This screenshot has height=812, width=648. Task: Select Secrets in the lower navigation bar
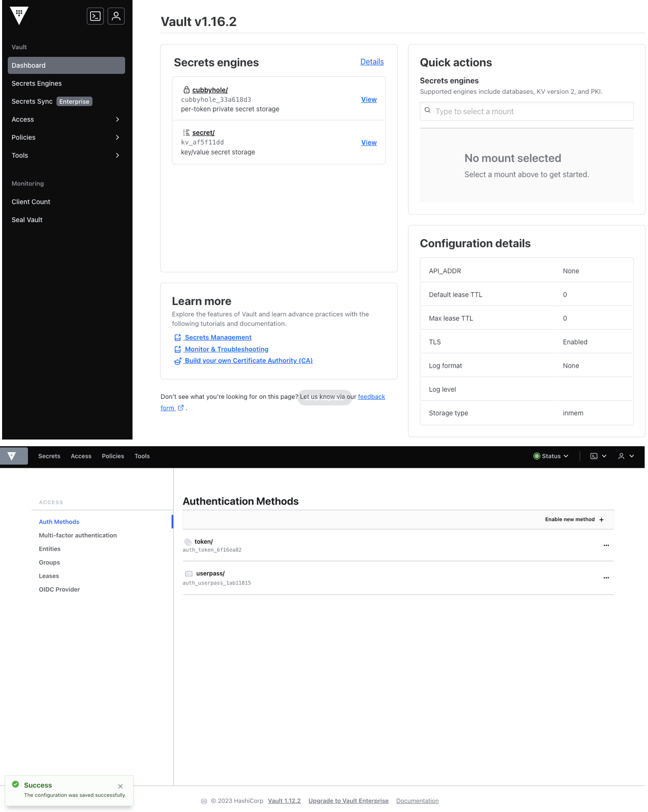tap(49, 456)
